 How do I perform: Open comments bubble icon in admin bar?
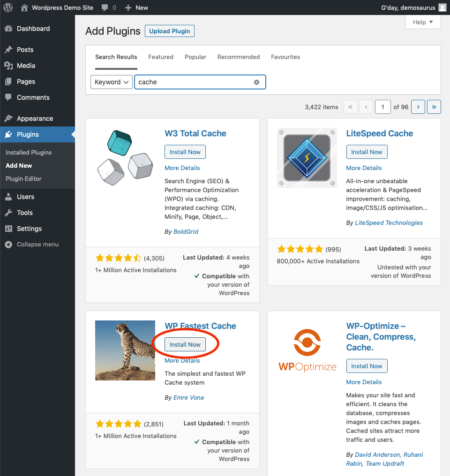point(105,7)
